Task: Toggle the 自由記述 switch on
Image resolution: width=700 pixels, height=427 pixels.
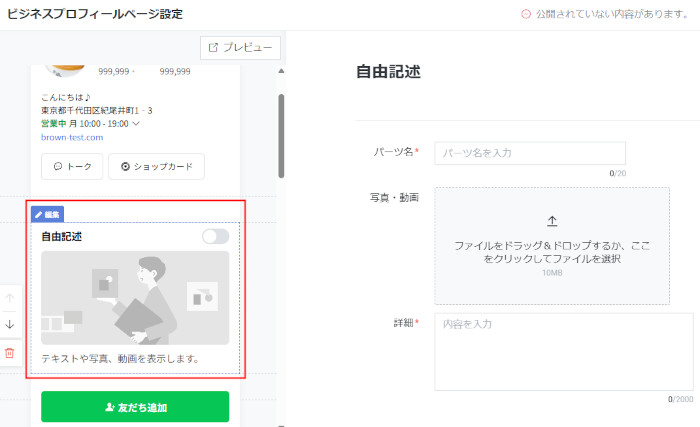Action: [x=216, y=236]
